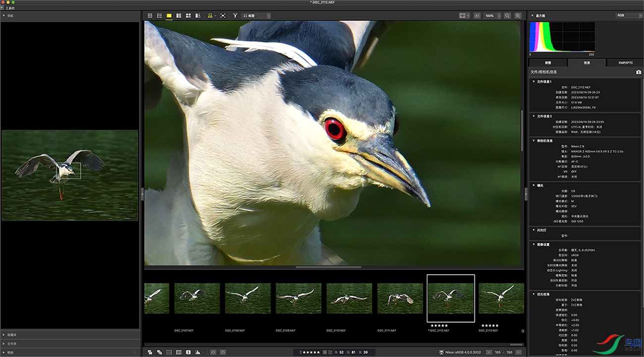Click the full screen view icon
Viewport: 644px width, 357px height.
pos(223,16)
